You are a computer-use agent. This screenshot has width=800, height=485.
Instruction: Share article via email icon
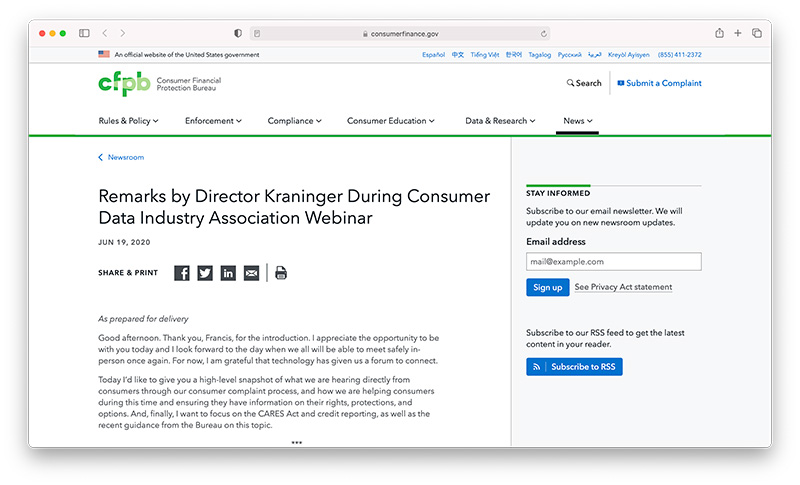pyautogui.click(x=251, y=273)
